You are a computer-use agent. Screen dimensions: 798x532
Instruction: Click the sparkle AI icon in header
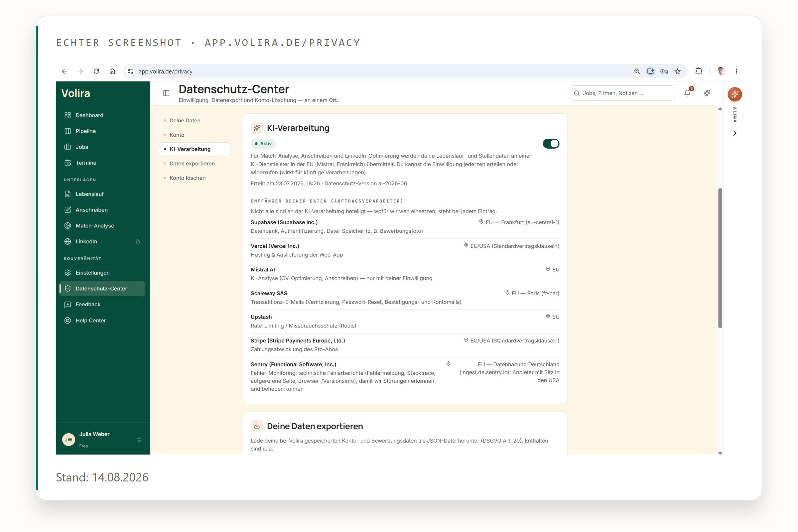click(707, 93)
